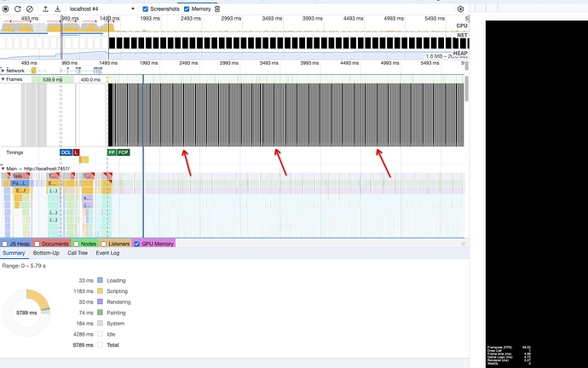Switch to the Bottom-Up tab
The height and width of the screenshot is (368, 588).
click(46, 253)
